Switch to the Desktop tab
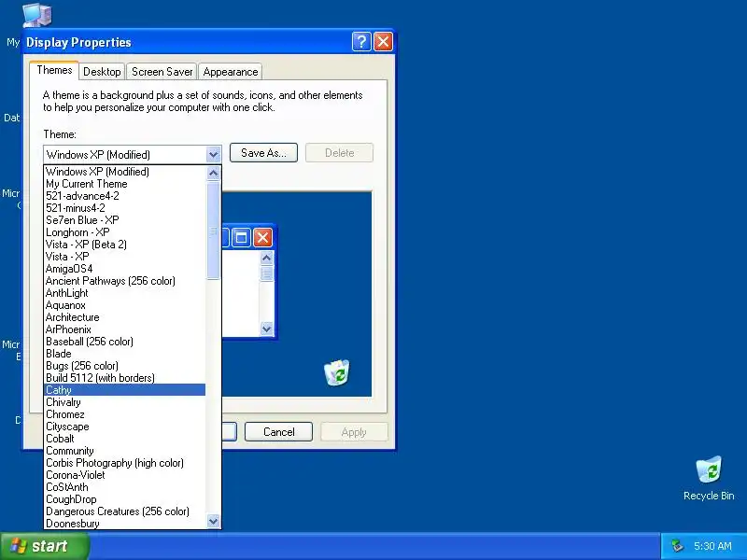Image resolution: width=747 pixels, height=560 pixels. [102, 72]
